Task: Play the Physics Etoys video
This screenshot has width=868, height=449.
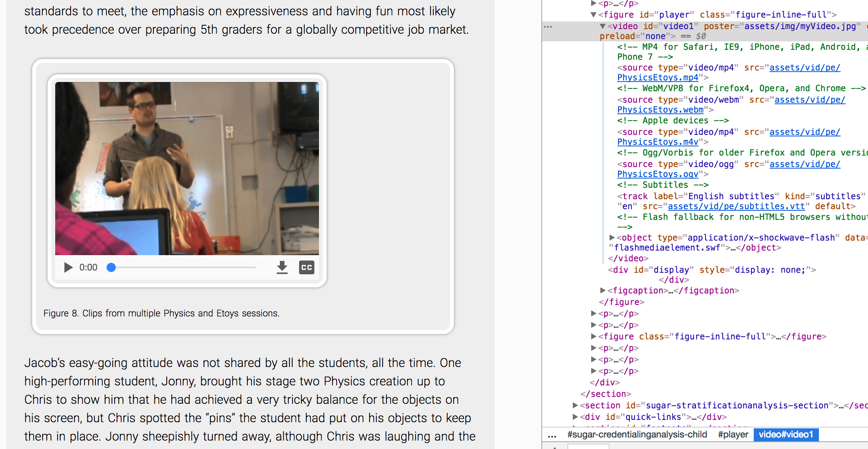Action: [68, 267]
